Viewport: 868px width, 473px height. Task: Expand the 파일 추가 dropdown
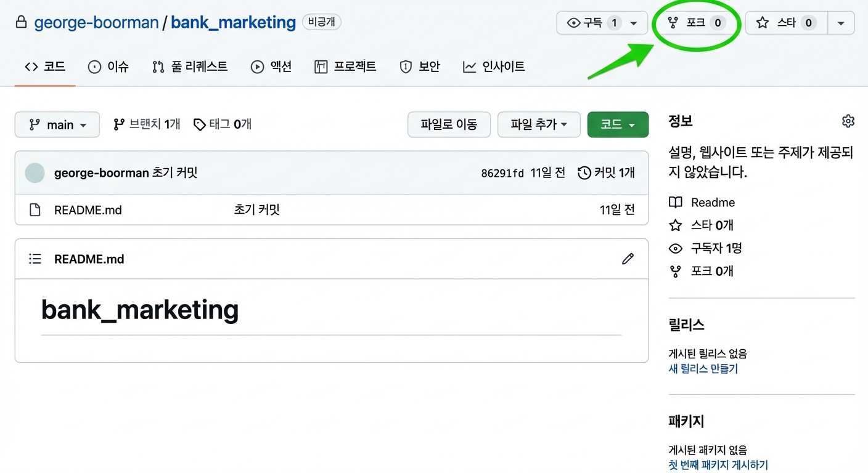[539, 124]
